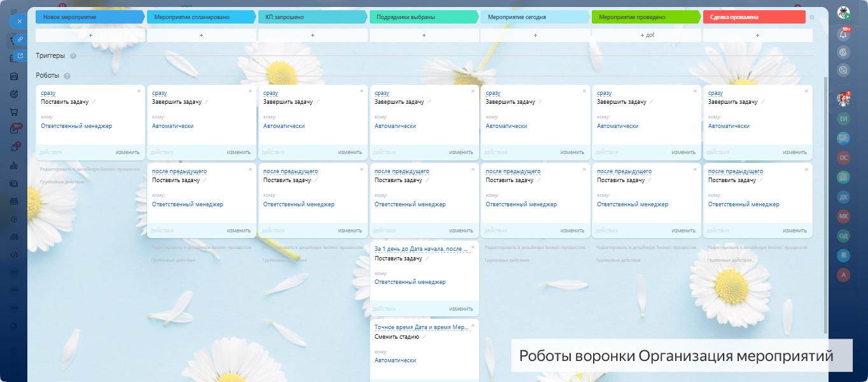Add robot under КП запрошено with plus
Image resolution: width=868 pixels, height=382 pixels.
tap(312, 36)
